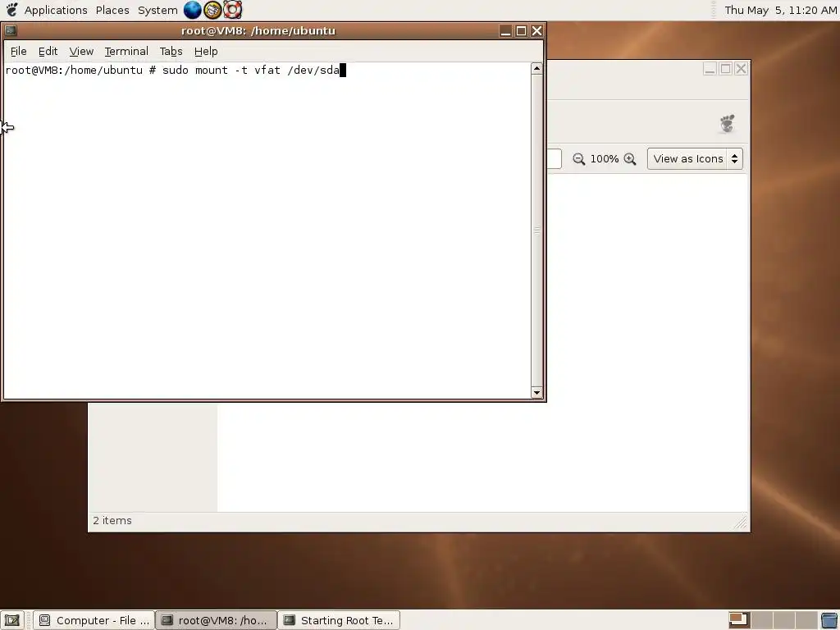Maximize the terminal window
The image size is (840, 630).
click(x=521, y=31)
